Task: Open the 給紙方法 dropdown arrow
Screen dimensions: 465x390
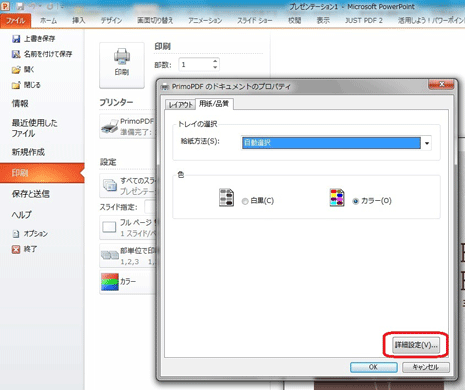Action: pos(426,143)
